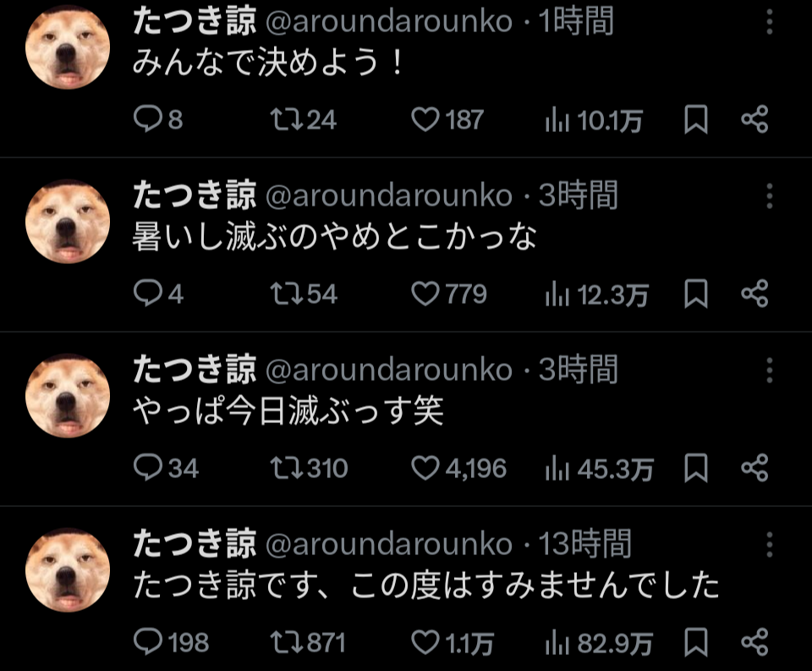Open more options for the 1時間 tweet
Image resolution: width=812 pixels, height=671 pixels.
[770, 22]
